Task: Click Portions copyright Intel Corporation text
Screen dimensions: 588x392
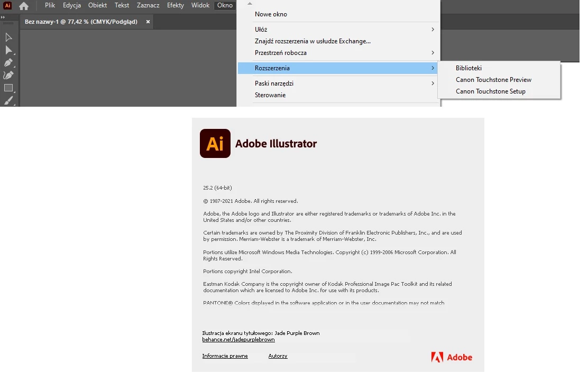Action: [247, 272]
